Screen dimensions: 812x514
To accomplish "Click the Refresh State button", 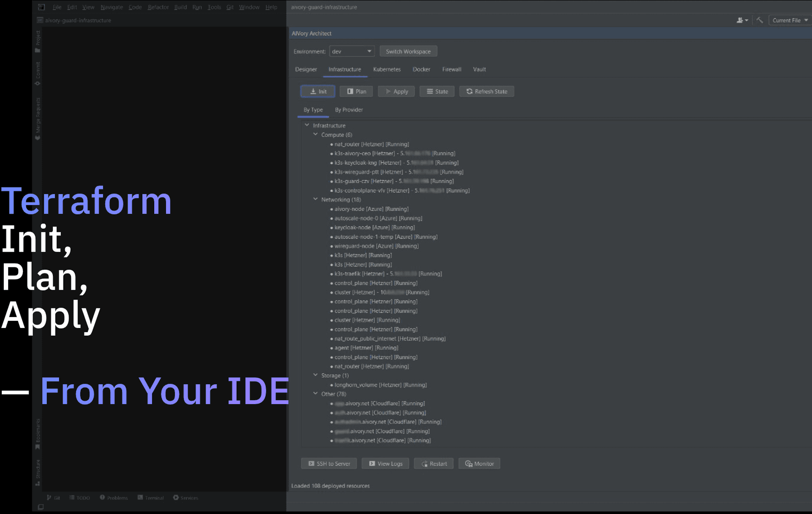I will [x=486, y=91].
